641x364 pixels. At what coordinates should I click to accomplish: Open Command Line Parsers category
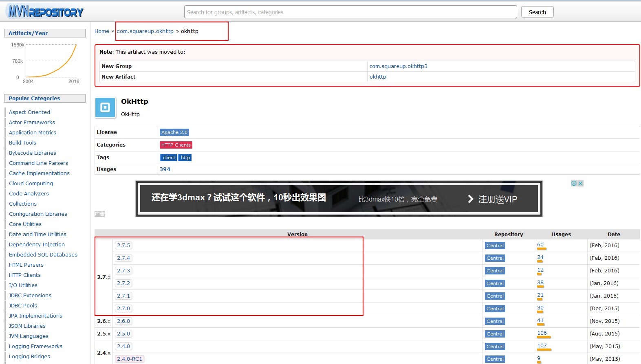pyautogui.click(x=38, y=163)
